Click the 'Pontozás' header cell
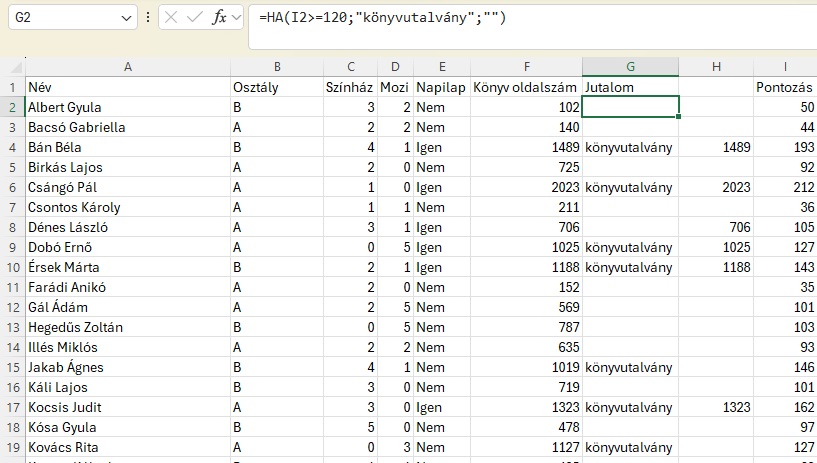The width and height of the screenshot is (817, 463). [785, 87]
